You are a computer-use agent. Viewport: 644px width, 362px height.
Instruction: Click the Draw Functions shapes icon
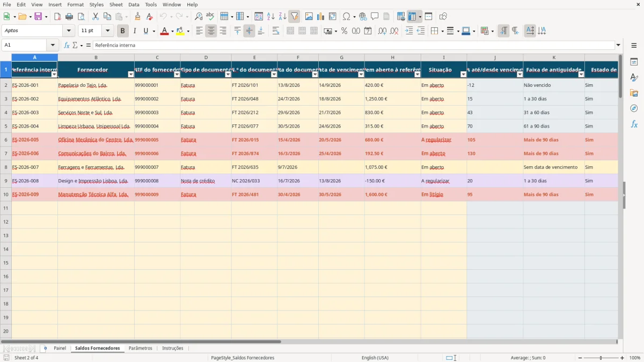pyautogui.click(x=443, y=17)
